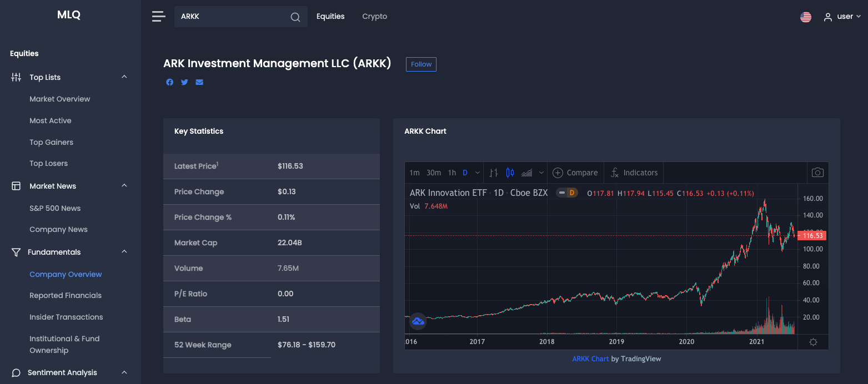Open the chart style dropdown arrow
Screen dimensions: 868x384
point(541,173)
